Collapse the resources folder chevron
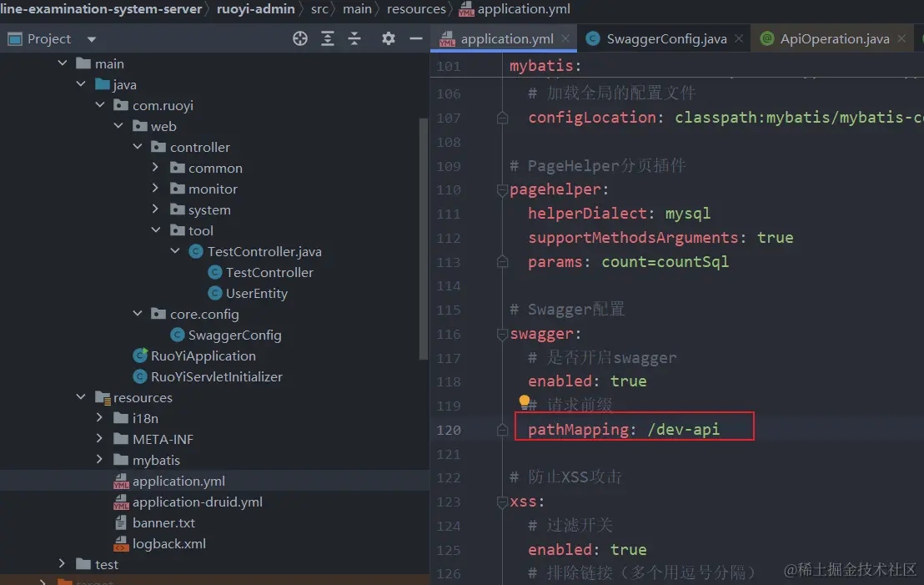Image resolution: width=924 pixels, height=585 pixels. tap(81, 397)
